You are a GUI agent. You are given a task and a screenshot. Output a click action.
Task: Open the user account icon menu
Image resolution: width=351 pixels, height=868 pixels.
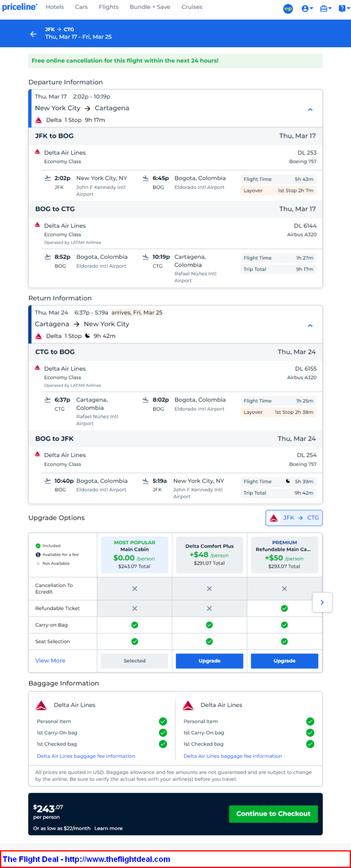(307, 8)
